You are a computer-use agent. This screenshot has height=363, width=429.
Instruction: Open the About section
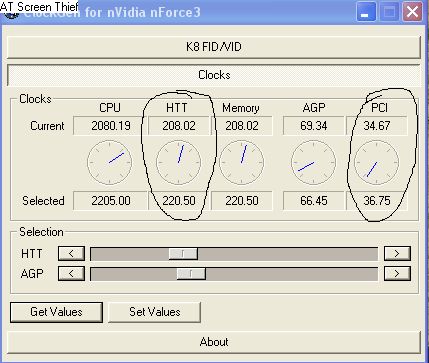click(214, 342)
